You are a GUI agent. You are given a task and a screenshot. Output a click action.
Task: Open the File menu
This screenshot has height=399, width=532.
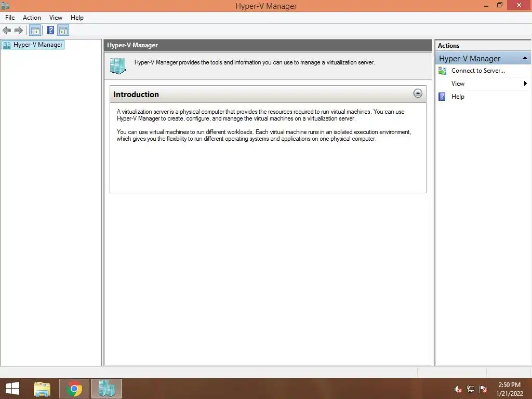[x=10, y=18]
